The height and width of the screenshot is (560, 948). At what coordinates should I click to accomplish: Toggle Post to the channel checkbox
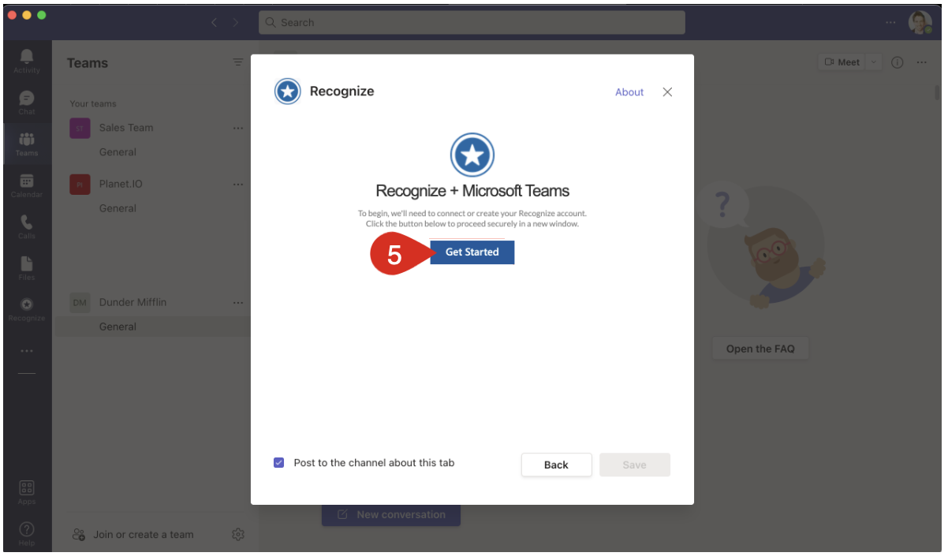click(278, 463)
